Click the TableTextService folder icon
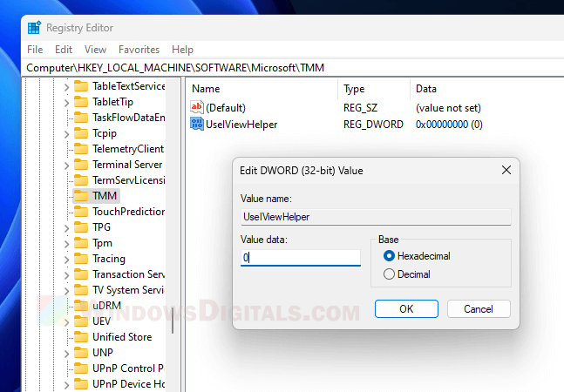Image resolution: width=564 pixels, height=392 pixels. 81,86
